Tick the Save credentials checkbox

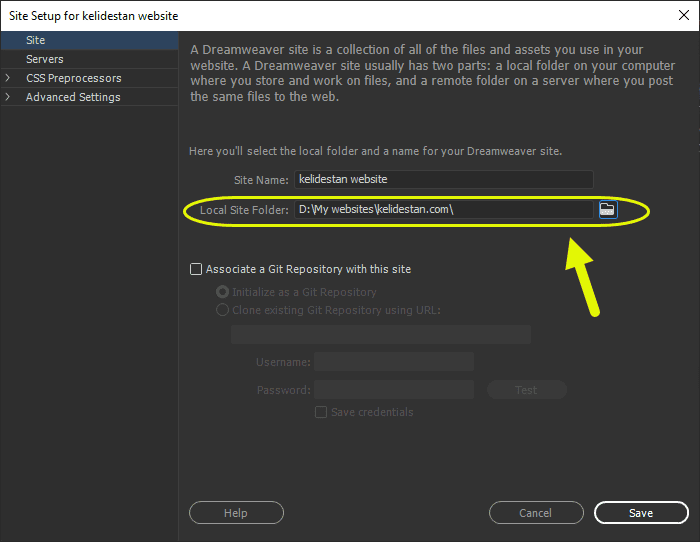[321, 412]
